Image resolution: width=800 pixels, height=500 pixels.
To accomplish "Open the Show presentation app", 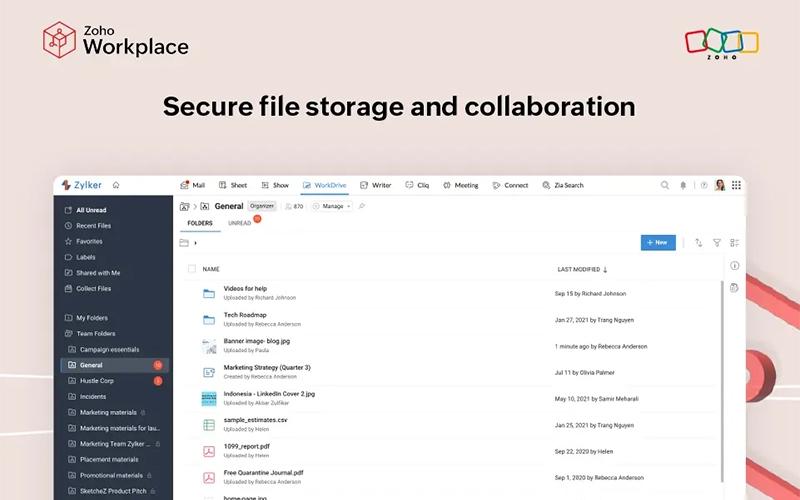I will coord(275,185).
